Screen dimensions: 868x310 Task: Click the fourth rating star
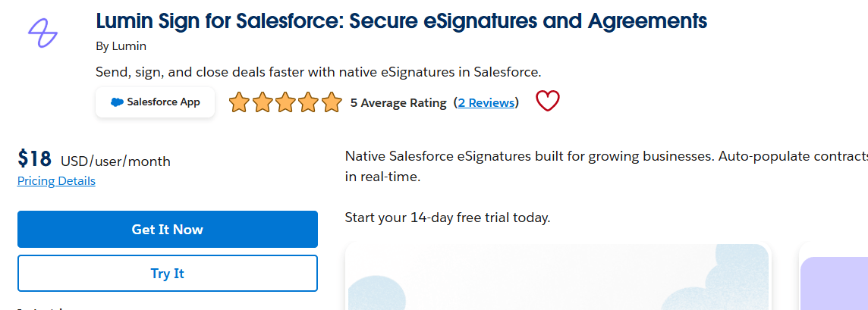click(309, 102)
